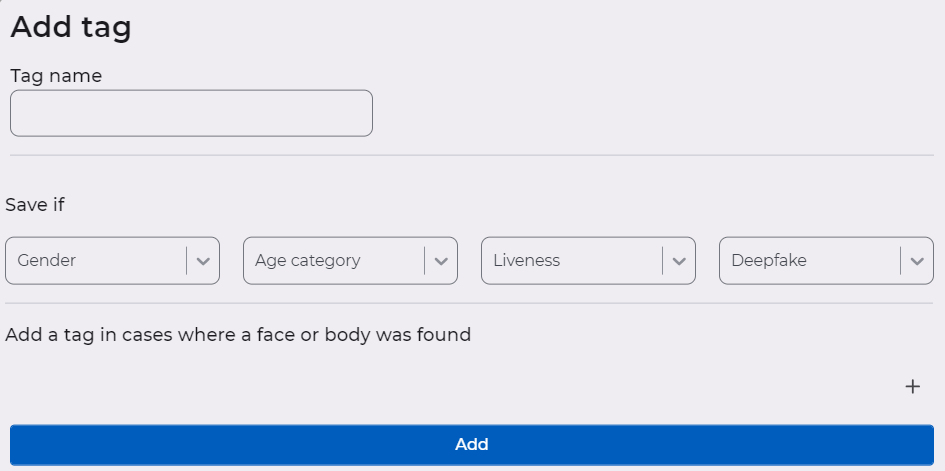Click the divider line below Tag name
This screenshot has height=471, width=945.
472,155
